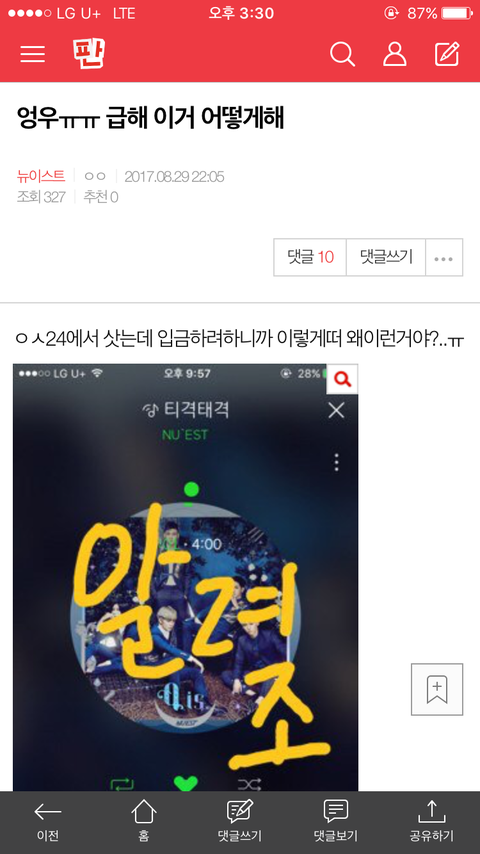Image resolution: width=480 pixels, height=854 pixels.
Task: Tap the shuffle icon in the image
Action: (249, 784)
